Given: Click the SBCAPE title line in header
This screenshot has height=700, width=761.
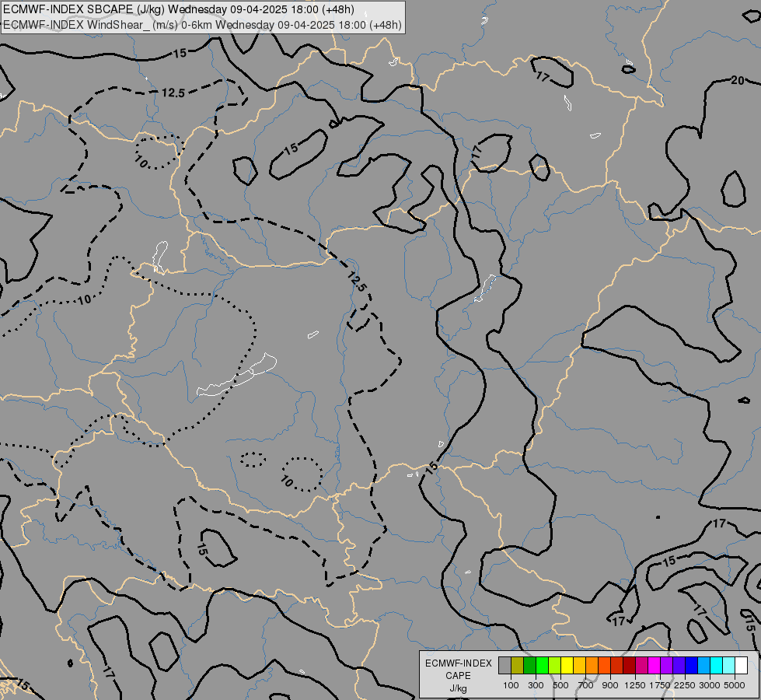Looking at the screenshot, I should (179, 9).
